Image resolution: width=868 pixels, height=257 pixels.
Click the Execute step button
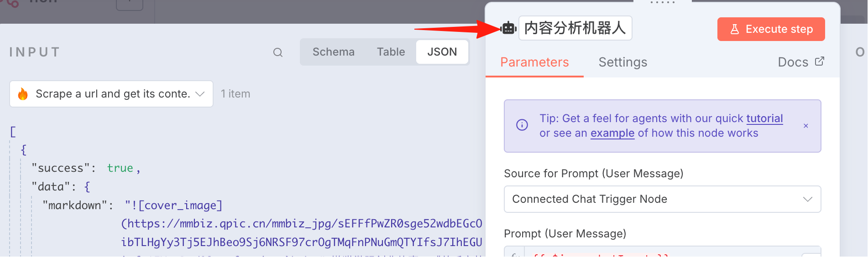[x=771, y=29]
